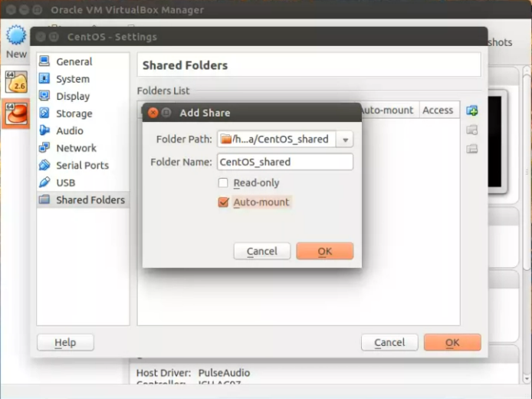Open the General settings page
532x399 pixels.
tap(74, 62)
